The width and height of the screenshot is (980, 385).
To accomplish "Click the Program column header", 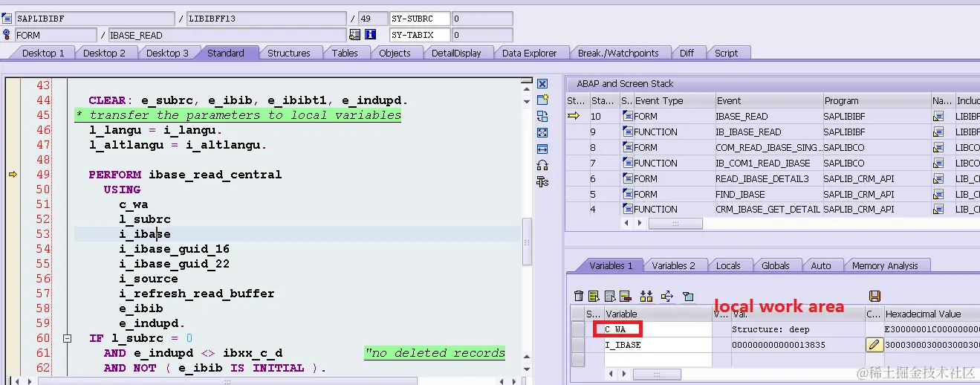I will (x=877, y=100).
